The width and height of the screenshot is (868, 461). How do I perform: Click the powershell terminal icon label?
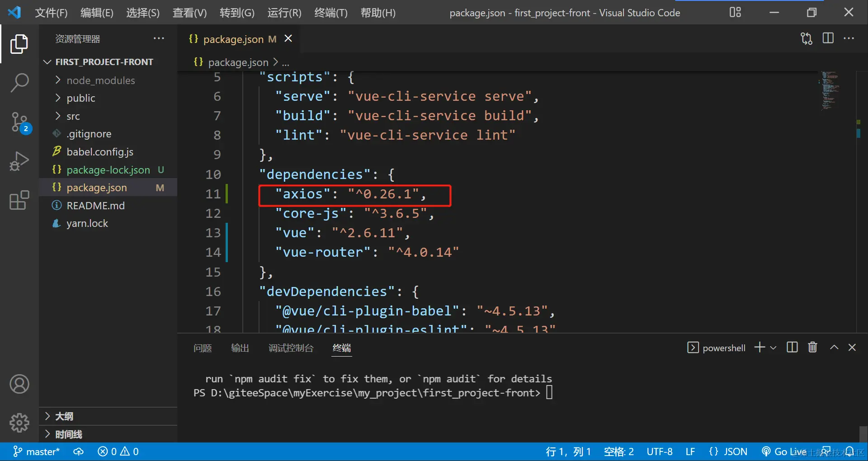click(x=716, y=348)
